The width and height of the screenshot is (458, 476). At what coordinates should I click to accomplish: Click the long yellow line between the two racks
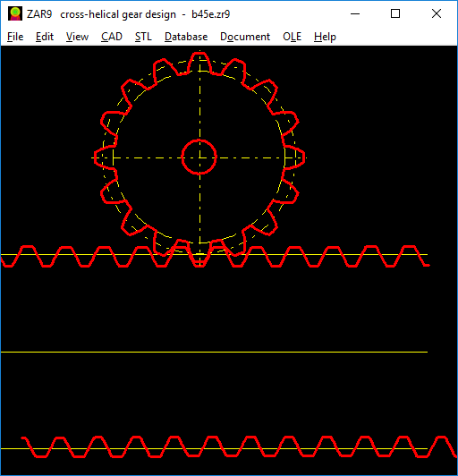[x=215, y=353]
